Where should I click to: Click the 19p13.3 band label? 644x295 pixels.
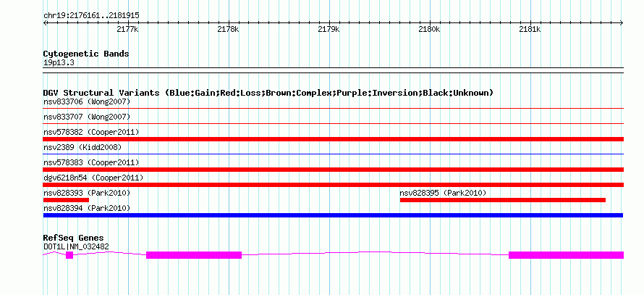pyautogui.click(x=59, y=63)
